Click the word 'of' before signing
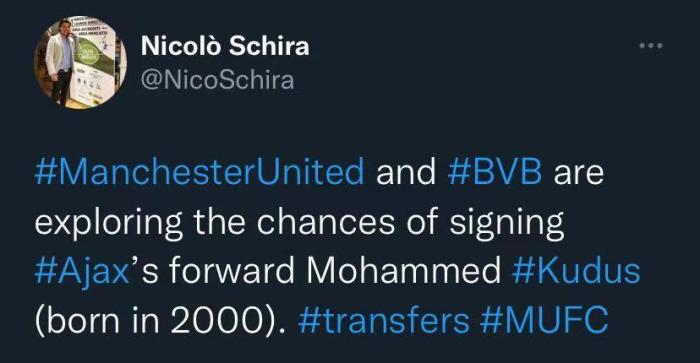The height and width of the screenshot is (363, 700). (x=422, y=221)
